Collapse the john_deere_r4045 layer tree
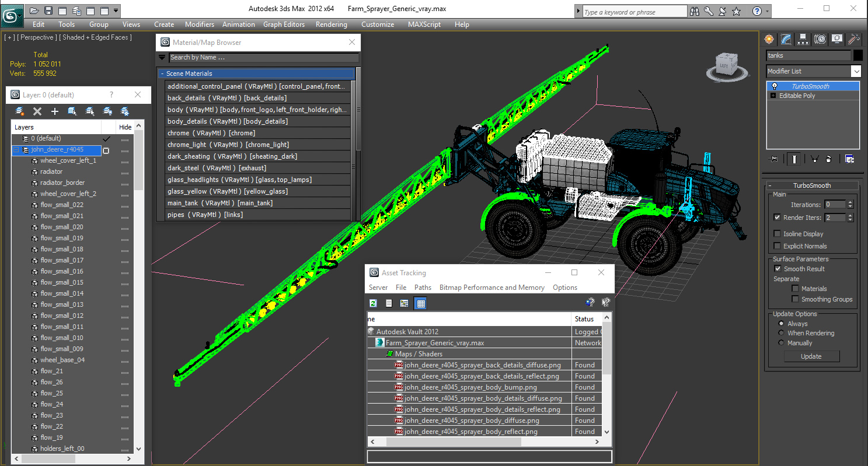This screenshot has height=466, width=868. click(16, 150)
